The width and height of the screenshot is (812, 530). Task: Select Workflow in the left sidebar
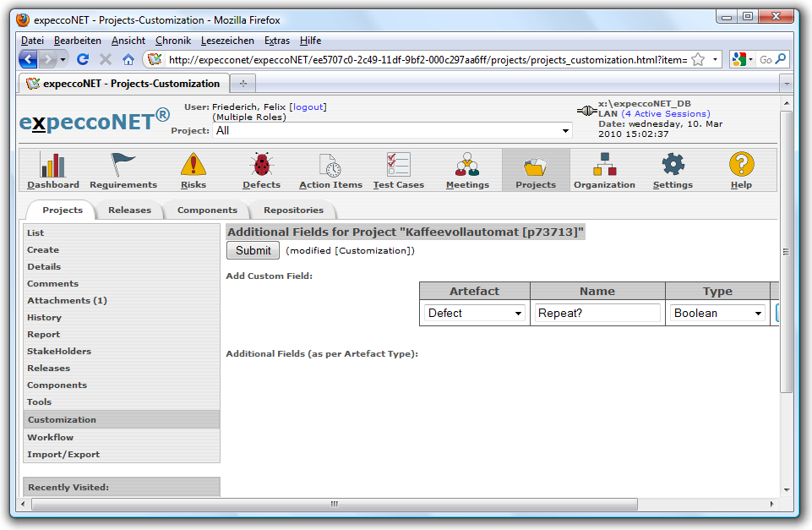(x=50, y=437)
